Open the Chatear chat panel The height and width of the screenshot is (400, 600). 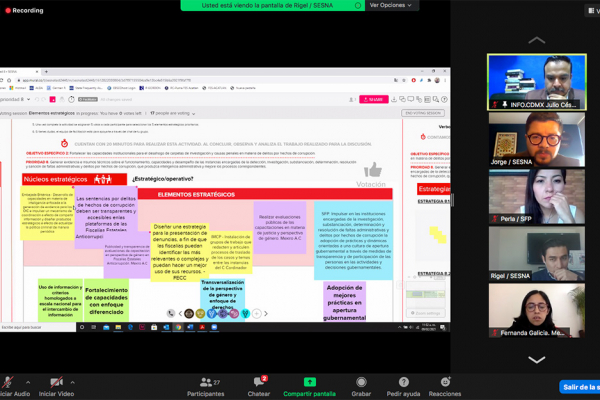click(259, 386)
